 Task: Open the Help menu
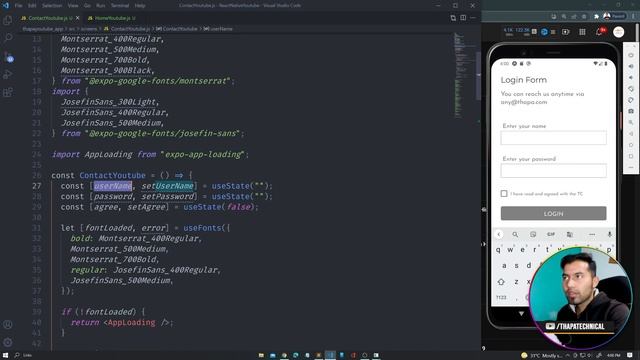[140, 6]
